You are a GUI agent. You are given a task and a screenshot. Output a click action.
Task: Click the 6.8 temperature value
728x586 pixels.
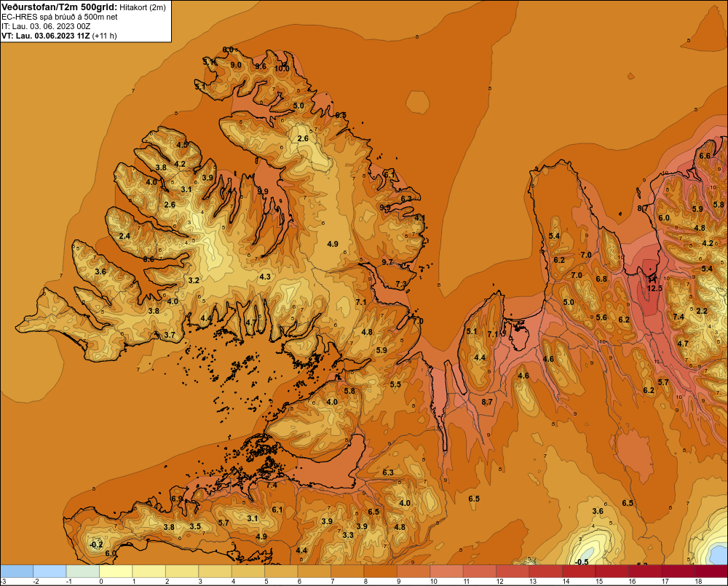[x=601, y=279]
